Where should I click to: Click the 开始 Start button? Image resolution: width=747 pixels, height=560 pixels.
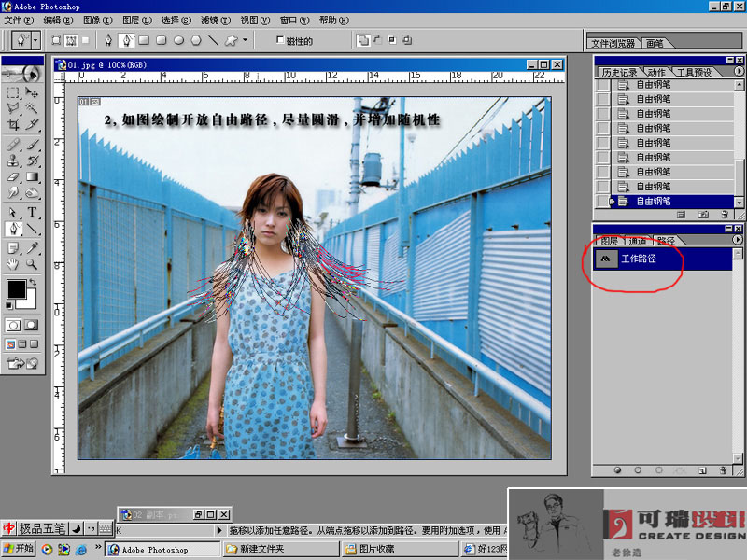coord(19,549)
